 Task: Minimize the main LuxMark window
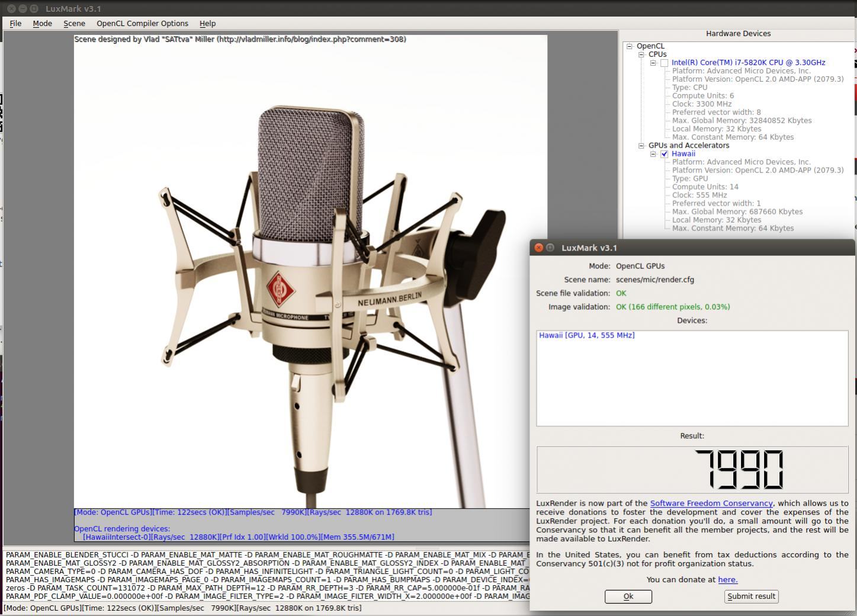click(x=23, y=9)
